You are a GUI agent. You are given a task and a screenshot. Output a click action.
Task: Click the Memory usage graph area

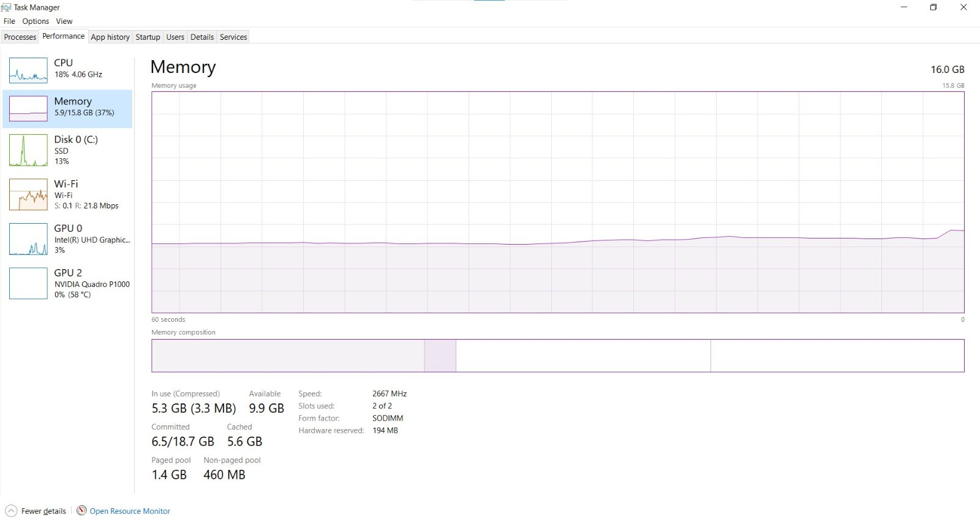(558, 202)
